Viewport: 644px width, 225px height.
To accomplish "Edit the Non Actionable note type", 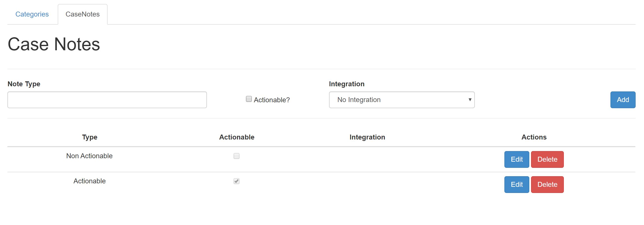I will [516, 159].
